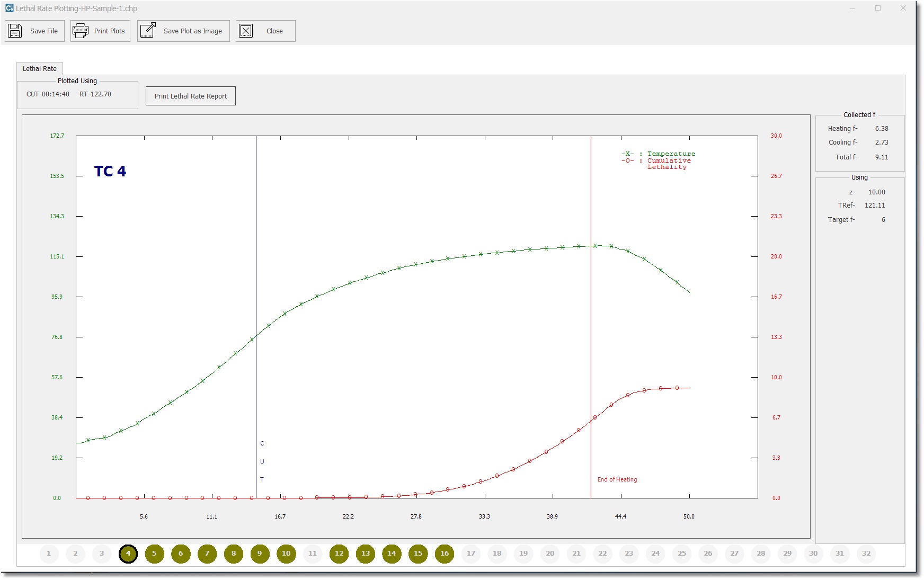Click the Save Plot as Image icon
Viewport: 924px width, 580px height.
coord(148,31)
